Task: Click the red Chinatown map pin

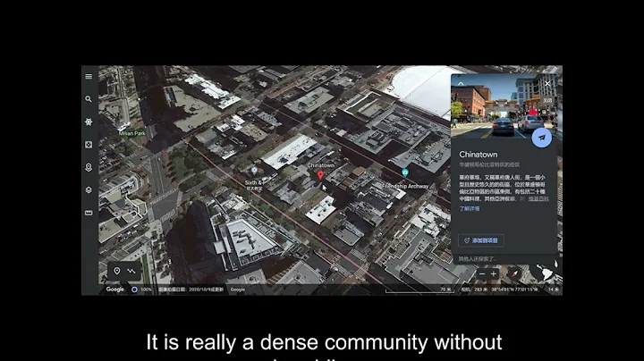Action: (320, 175)
